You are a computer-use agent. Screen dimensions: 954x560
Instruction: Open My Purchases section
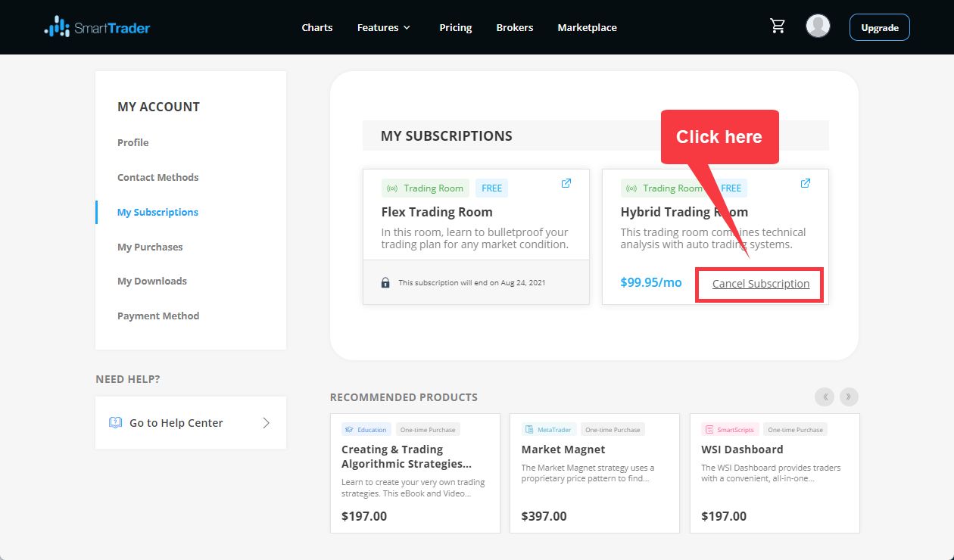pos(150,247)
